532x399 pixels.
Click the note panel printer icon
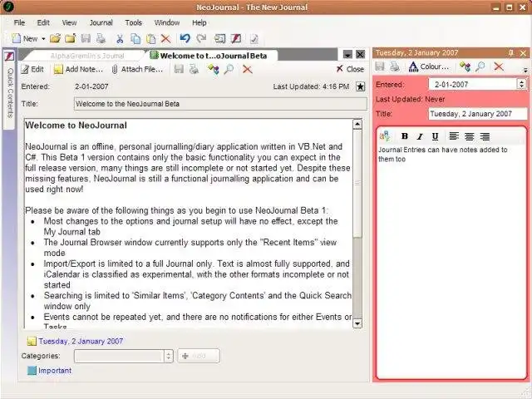point(395,66)
